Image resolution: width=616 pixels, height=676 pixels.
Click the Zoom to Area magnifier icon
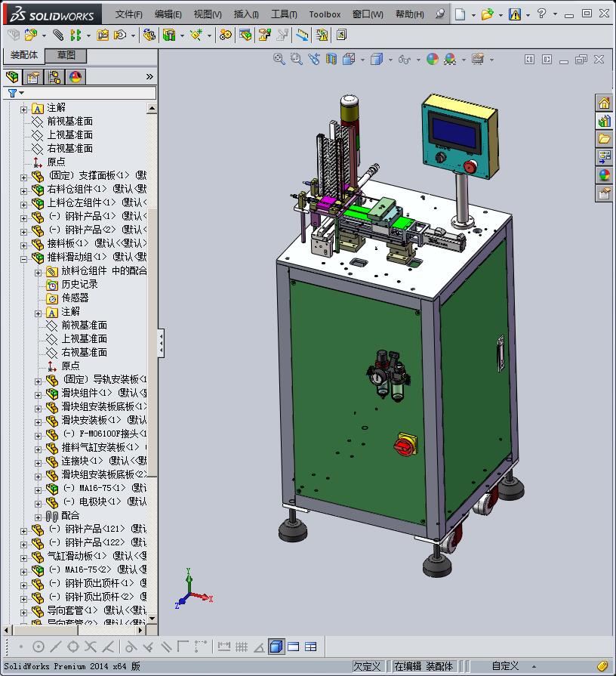pyautogui.click(x=297, y=59)
